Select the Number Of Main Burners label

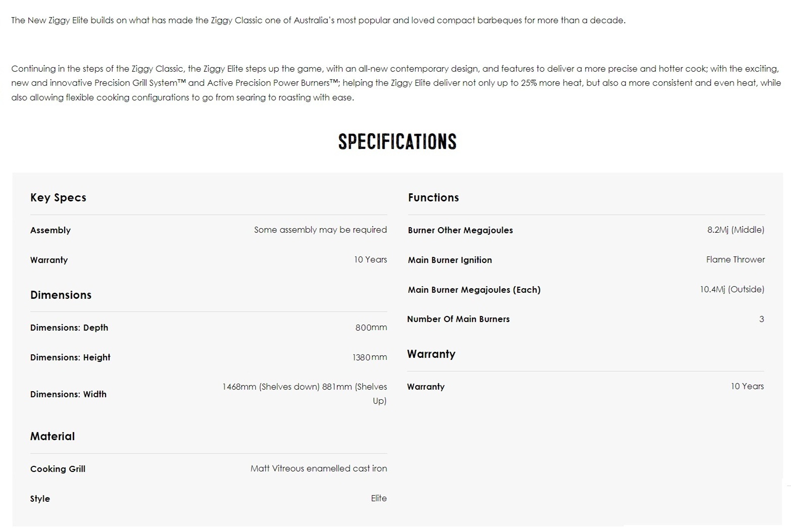458,319
